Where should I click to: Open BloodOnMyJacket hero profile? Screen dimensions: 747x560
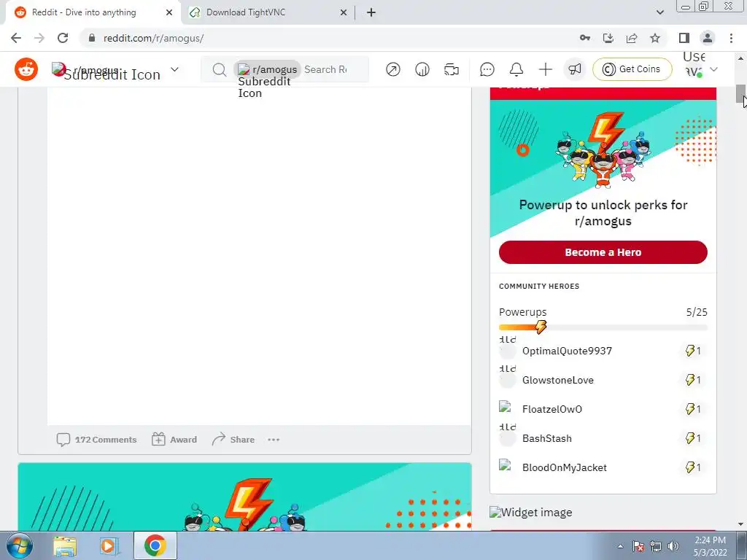point(565,467)
